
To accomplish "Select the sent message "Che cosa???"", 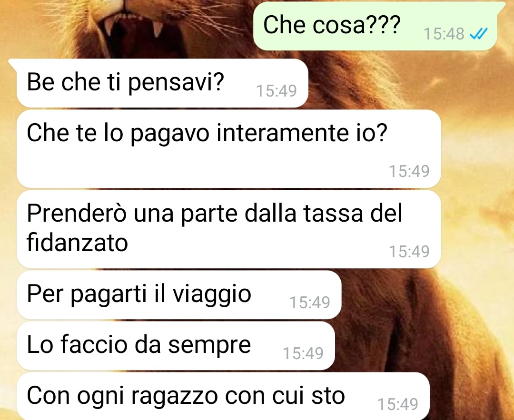I will (376, 26).
